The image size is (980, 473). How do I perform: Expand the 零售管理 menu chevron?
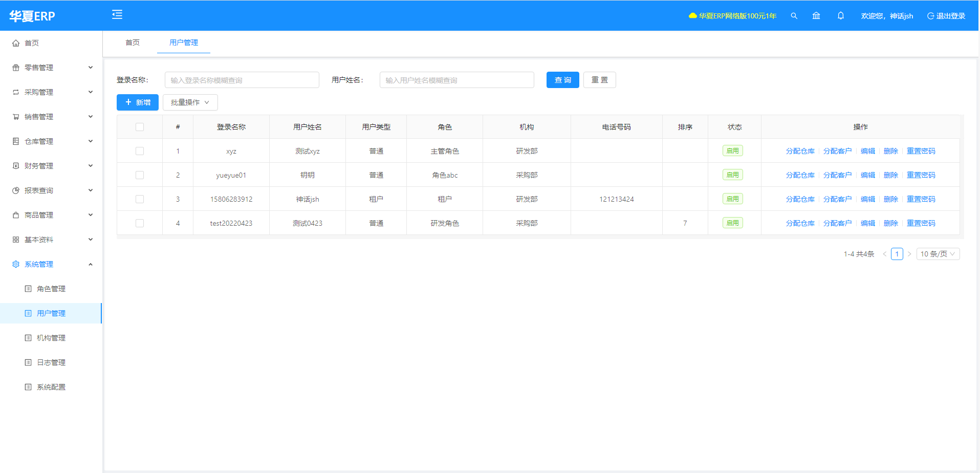click(x=91, y=68)
